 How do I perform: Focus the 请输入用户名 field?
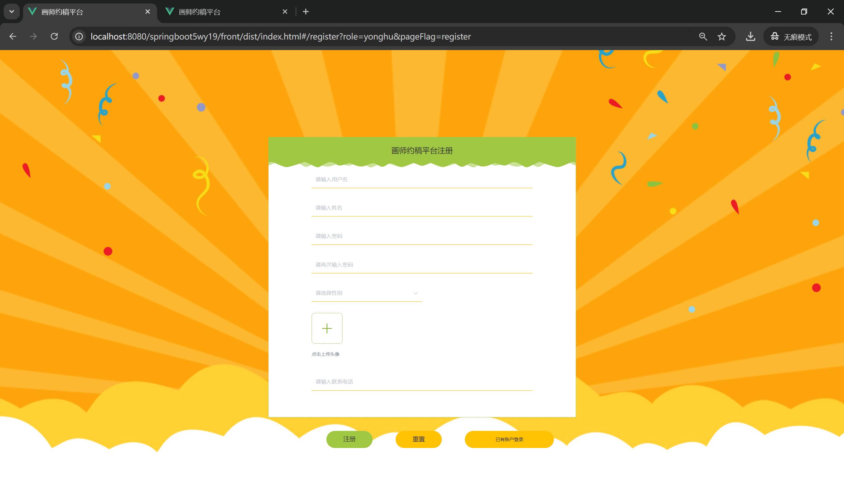422,180
